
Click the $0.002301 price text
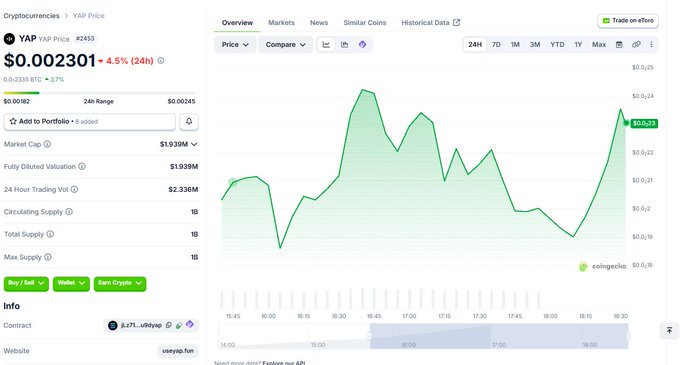click(49, 60)
